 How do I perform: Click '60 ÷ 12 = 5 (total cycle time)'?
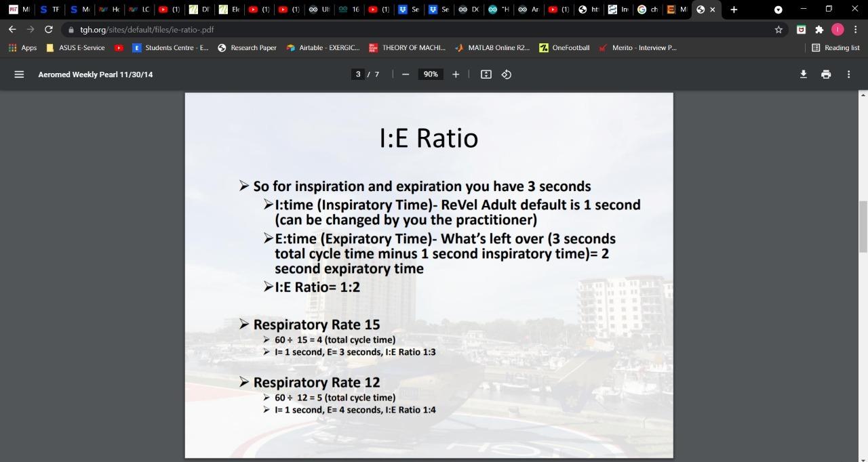[x=335, y=398]
